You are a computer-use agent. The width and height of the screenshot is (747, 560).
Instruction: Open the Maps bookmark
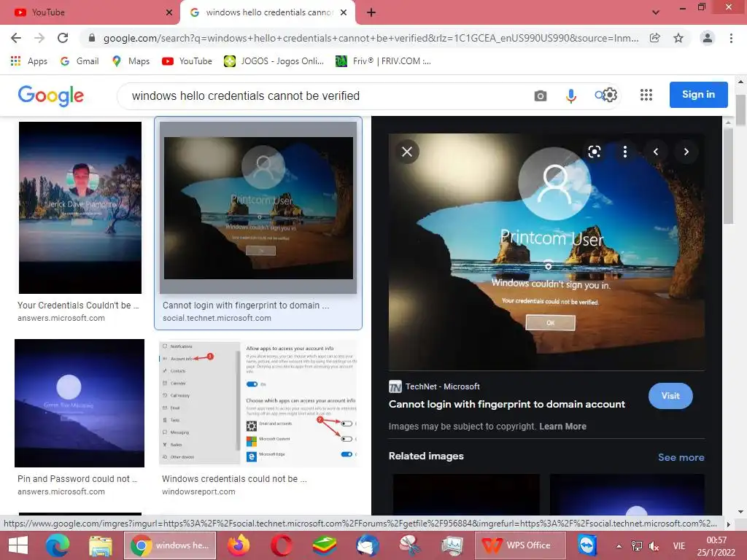pyautogui.click(x=131, y=61)
